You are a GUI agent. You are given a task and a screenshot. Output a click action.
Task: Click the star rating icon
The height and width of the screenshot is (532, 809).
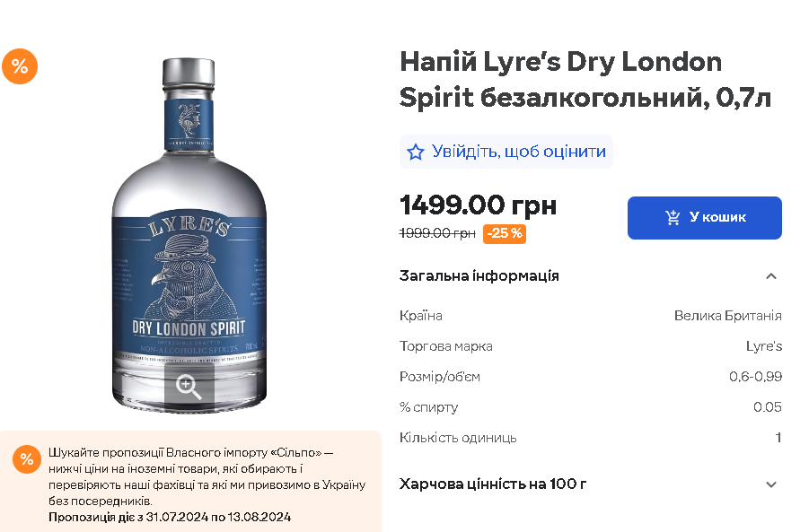pos(416,153)
